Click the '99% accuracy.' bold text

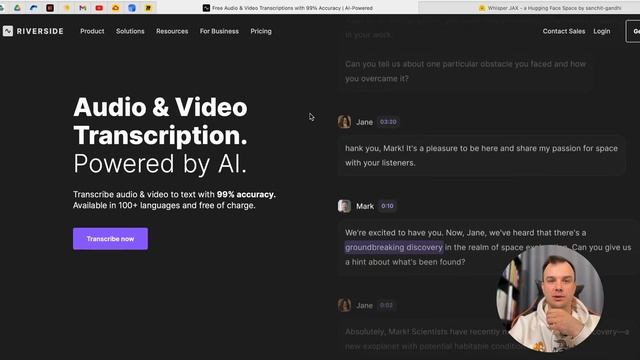point(246,195)
